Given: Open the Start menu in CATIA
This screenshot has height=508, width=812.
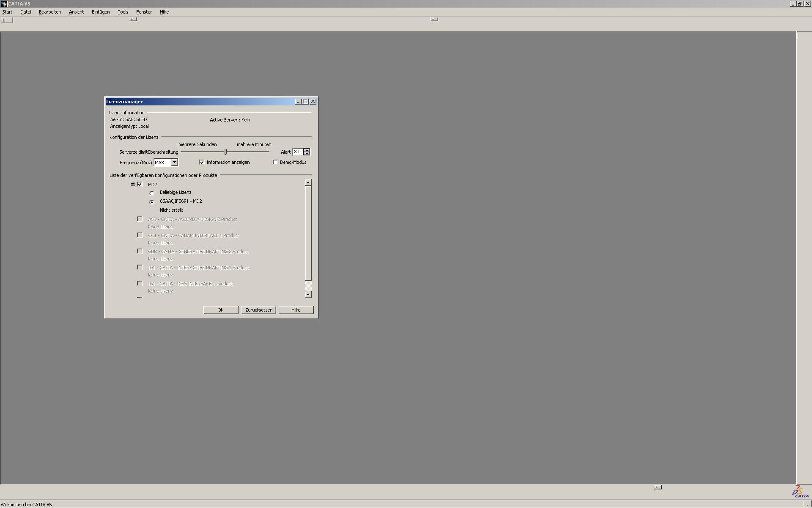Looking at the screenshot, I should point(7,12).
